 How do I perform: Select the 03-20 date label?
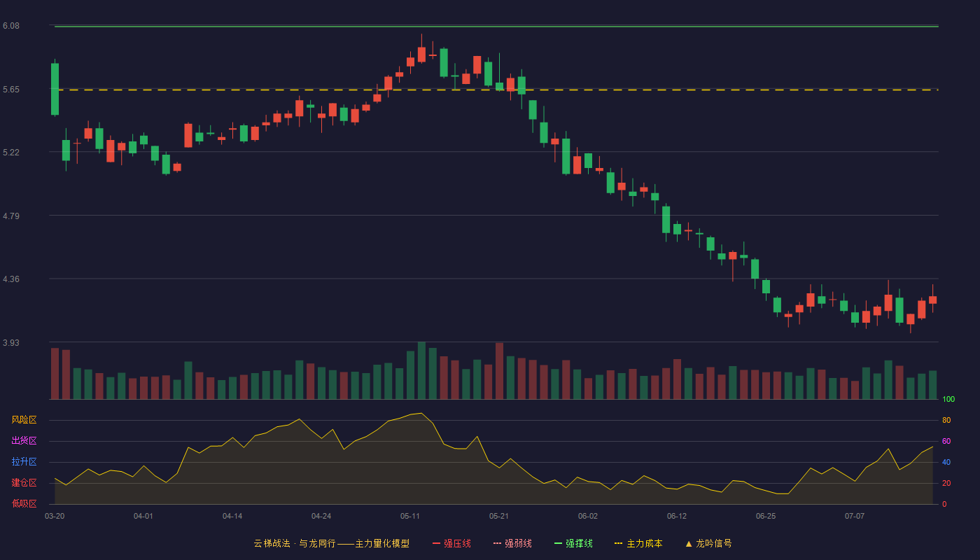point(55,516)
